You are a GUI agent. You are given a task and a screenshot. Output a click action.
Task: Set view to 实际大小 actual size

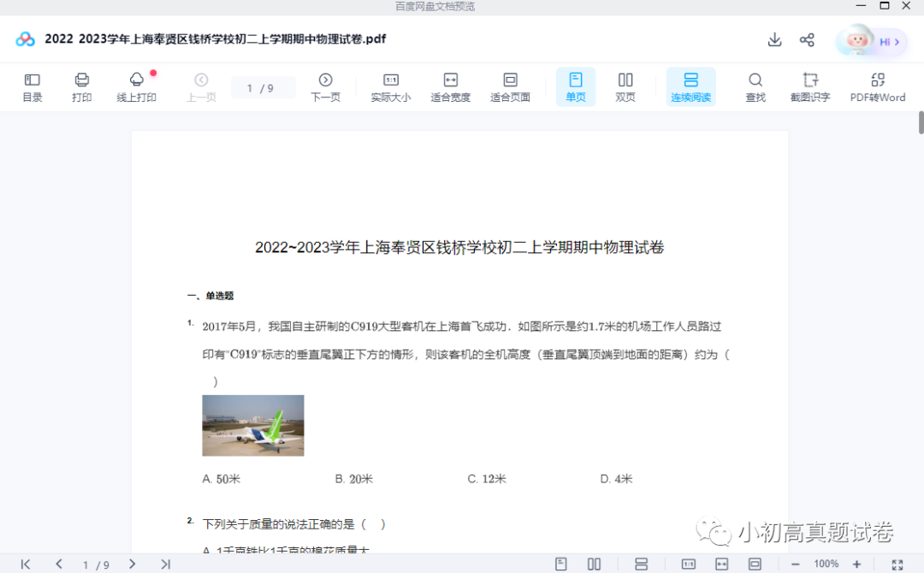click(x=391, y=87)
